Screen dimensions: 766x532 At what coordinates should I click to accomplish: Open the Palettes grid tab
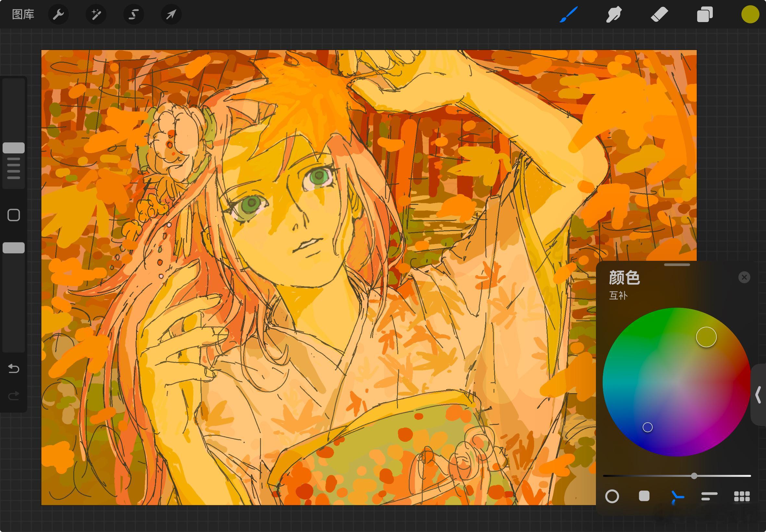[x=742, y=496]
